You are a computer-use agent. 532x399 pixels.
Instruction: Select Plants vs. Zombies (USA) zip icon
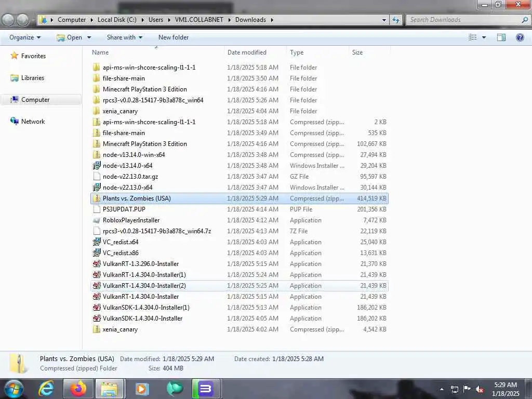pos(97,198)
